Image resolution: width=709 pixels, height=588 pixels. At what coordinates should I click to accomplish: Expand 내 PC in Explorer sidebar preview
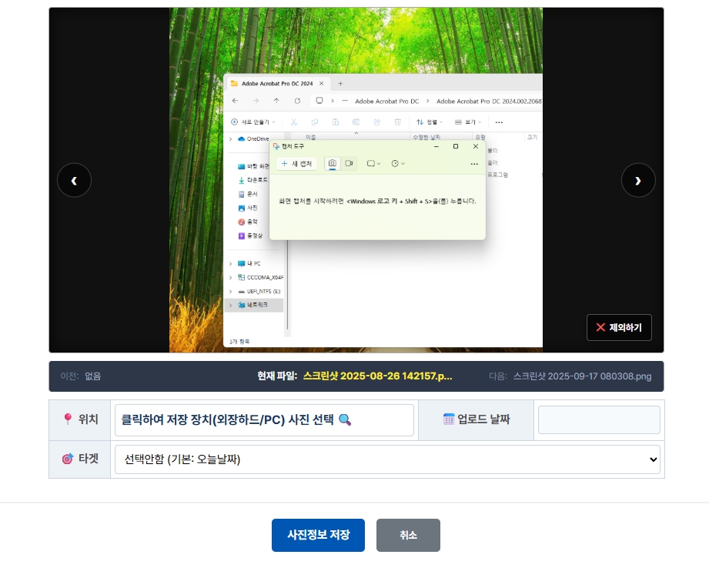click(231, 263)
